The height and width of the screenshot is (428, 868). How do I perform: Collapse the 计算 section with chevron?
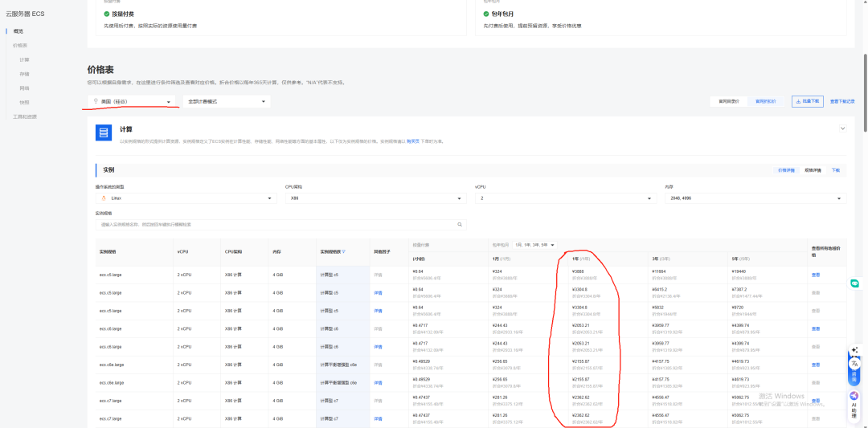[x=842, y=128]
